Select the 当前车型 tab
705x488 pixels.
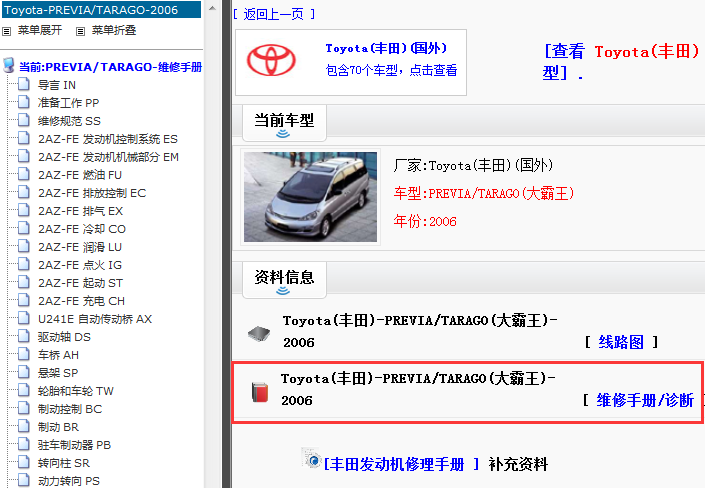(284, 123)
